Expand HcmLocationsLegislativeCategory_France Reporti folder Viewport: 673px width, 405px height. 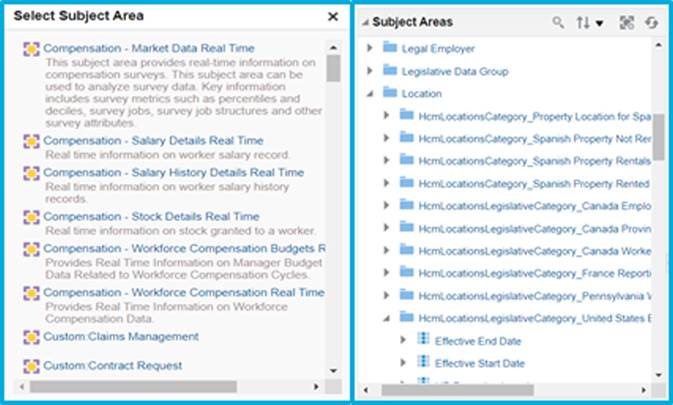click(x=386, y=272)
